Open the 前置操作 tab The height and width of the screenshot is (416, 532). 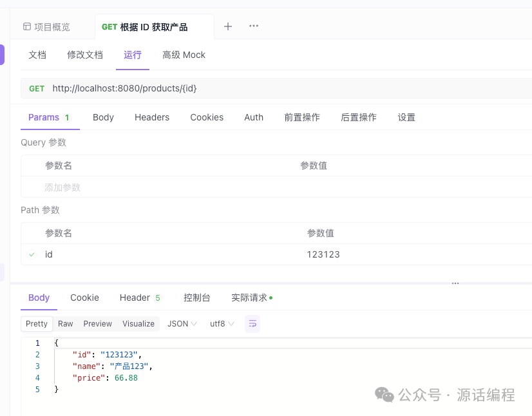pos(302,117)
